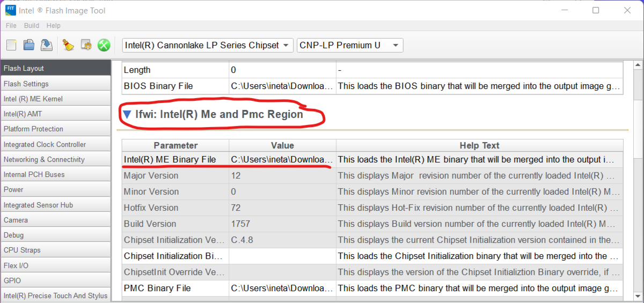Click the green Build image icon

point(104,45)
